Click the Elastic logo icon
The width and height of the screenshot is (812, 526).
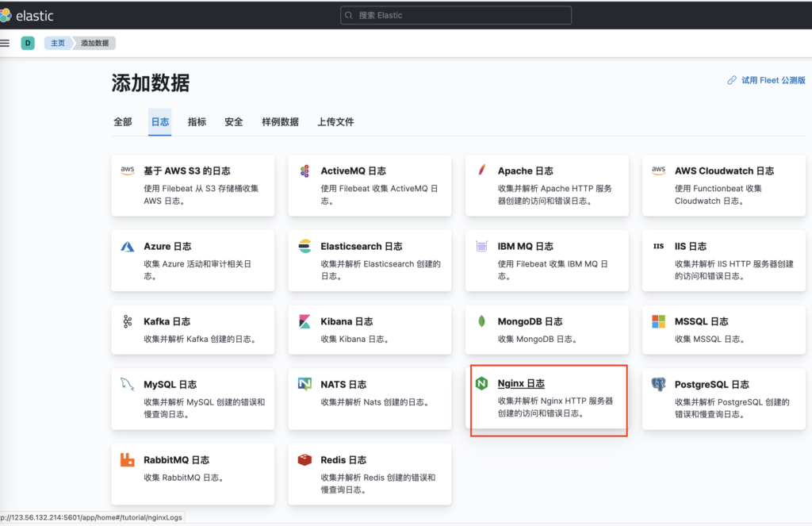(x=6, y=16)
